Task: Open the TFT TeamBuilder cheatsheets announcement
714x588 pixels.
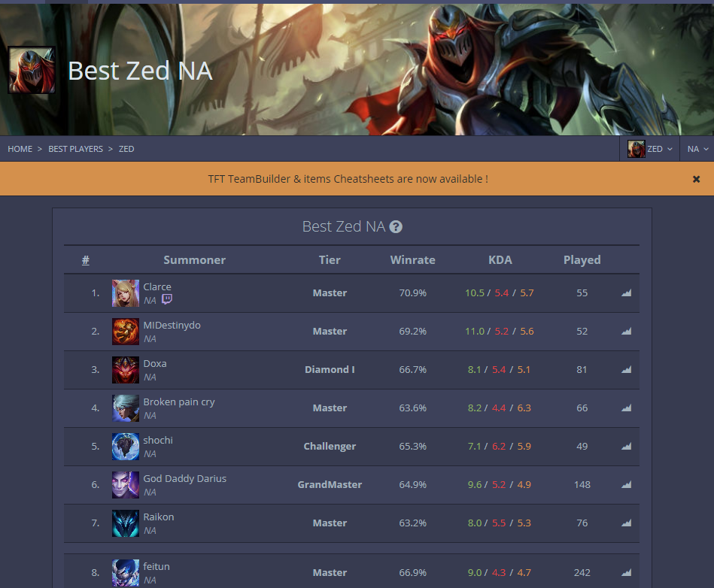Action: click(x=348, y=179)
